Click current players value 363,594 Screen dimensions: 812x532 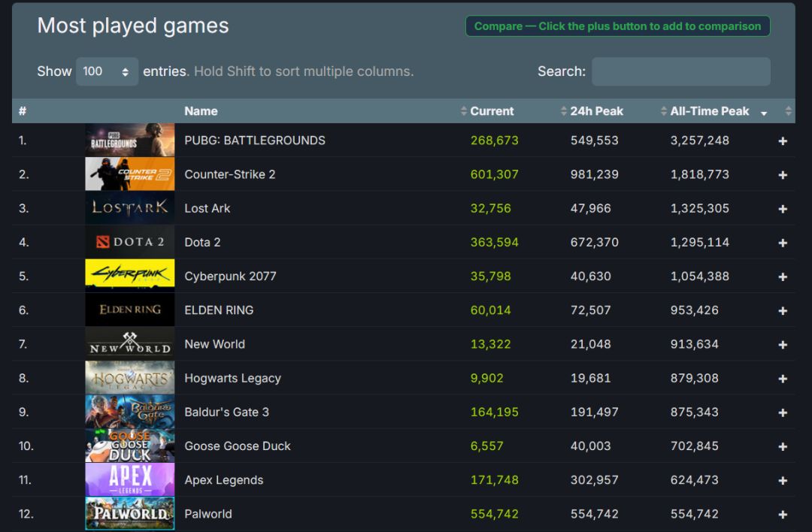[495, 242]
